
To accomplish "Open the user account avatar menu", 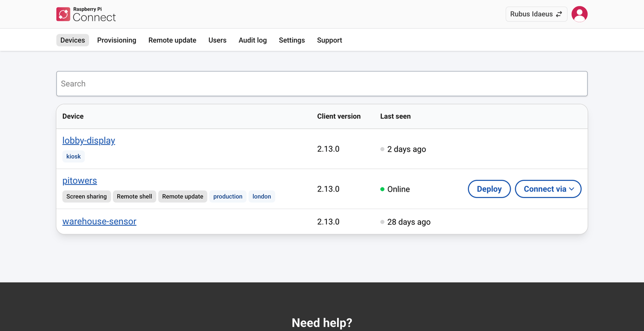I will 580,14.
